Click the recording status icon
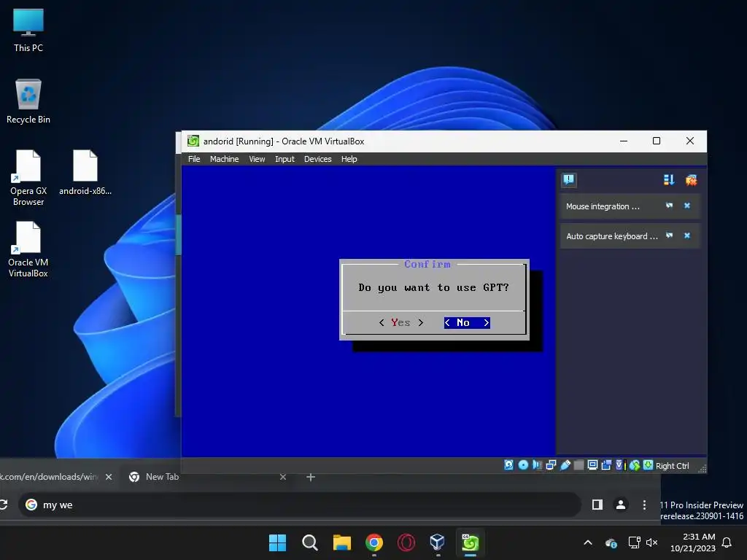The width and height of the screenshot is (747, 560). [x=606, y=465]
